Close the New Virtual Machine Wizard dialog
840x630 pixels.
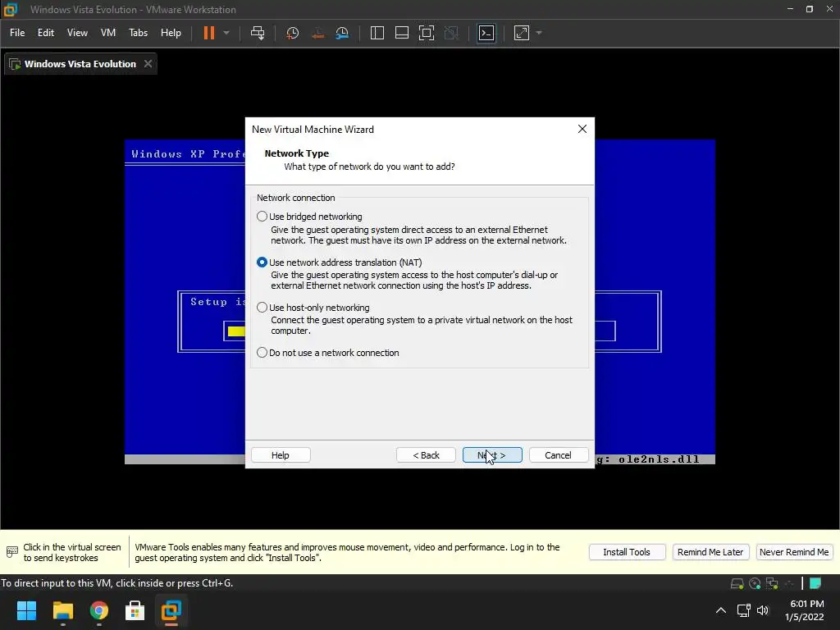coord(582,129)
